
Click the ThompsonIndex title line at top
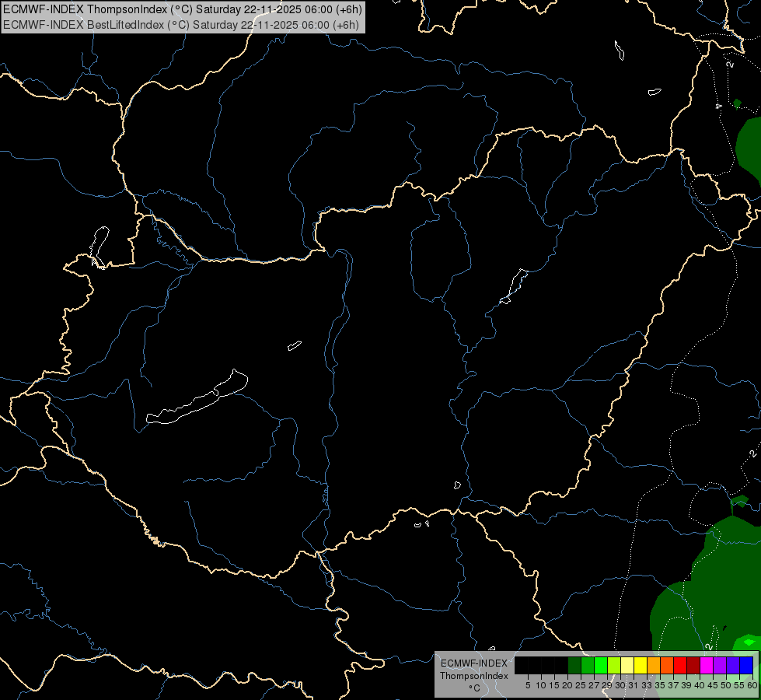tap(183, 9)
